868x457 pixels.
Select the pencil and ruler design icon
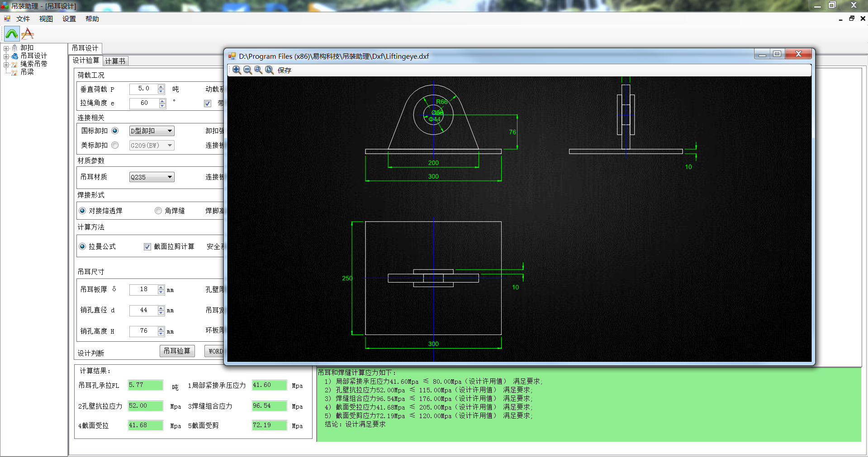[x=28, y=34]
